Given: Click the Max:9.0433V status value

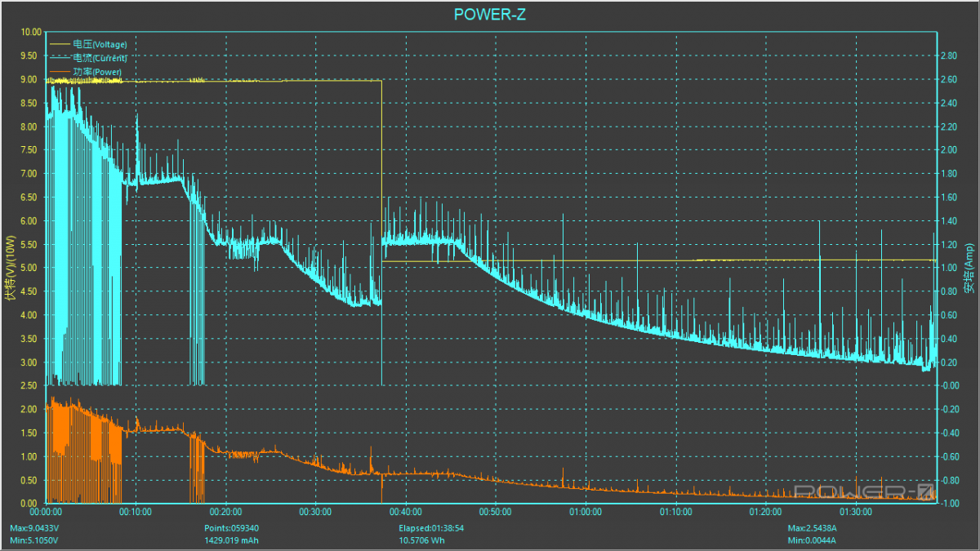Looking at the screenshot, I should pyautogui.click(x=35, y=528).
